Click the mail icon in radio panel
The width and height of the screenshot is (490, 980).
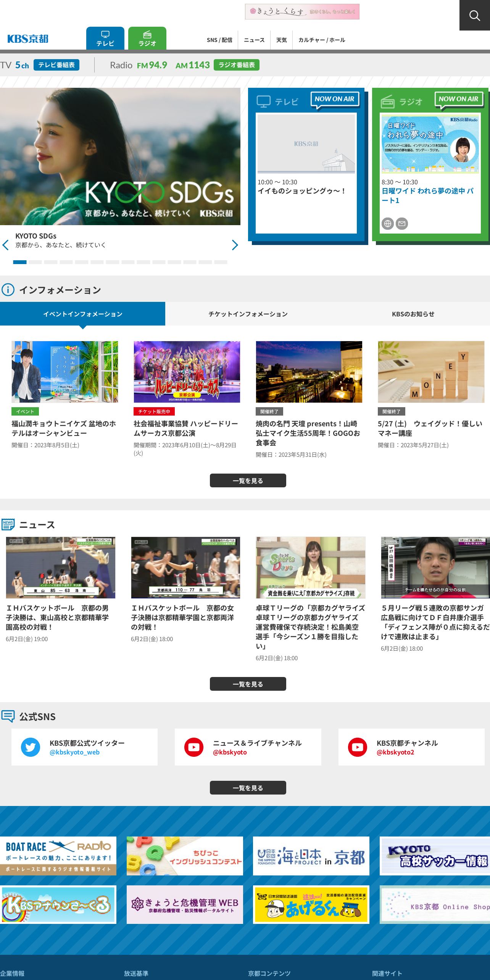(402, 224)
